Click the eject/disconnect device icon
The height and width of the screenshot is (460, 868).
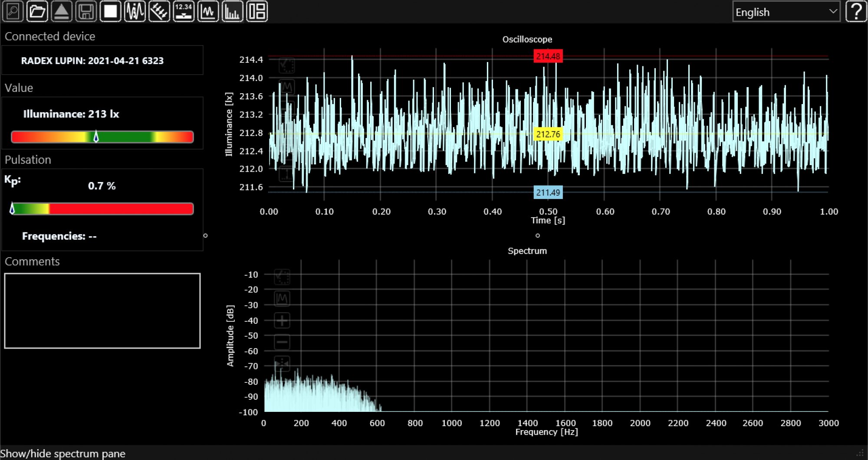pyautogui.click(x=62, y=11)
